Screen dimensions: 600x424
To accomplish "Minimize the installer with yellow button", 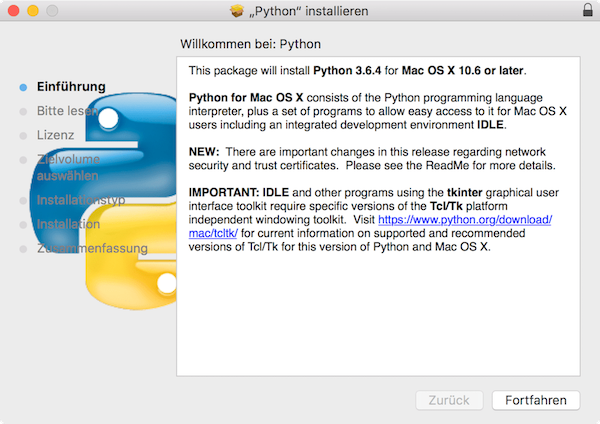I will (x=33, y=11).
